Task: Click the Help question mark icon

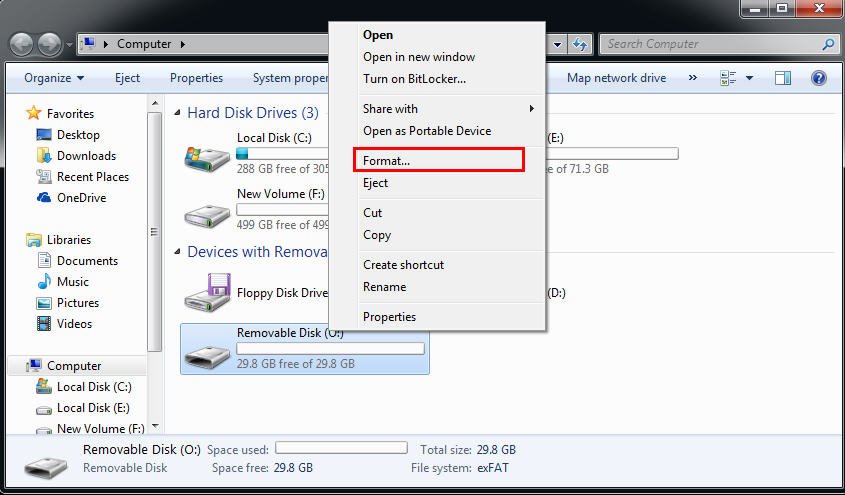Action: (818, 79)
